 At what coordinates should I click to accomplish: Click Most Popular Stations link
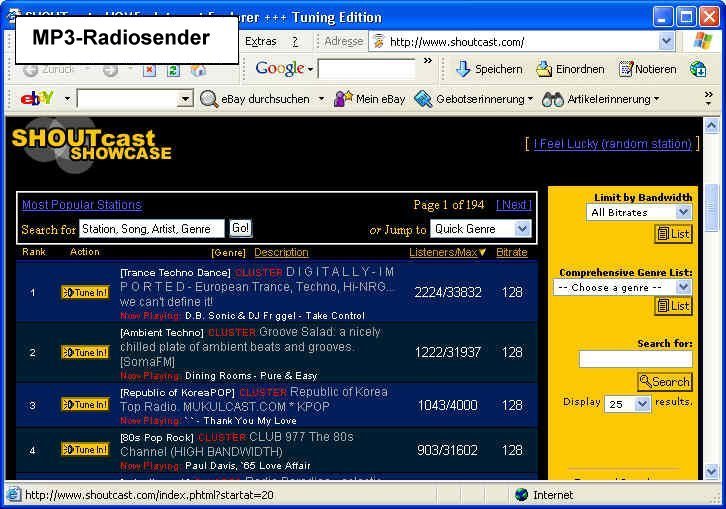(x=82, y=205)
